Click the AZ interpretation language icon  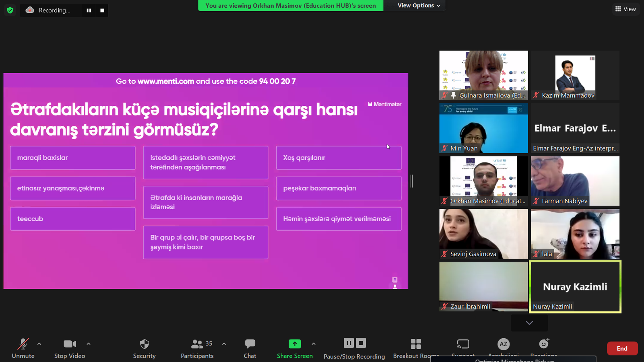tap(503, 344)
